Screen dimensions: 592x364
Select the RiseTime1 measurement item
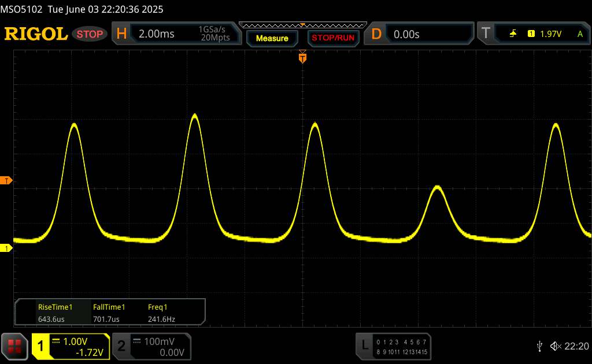(x=54, y=313)
